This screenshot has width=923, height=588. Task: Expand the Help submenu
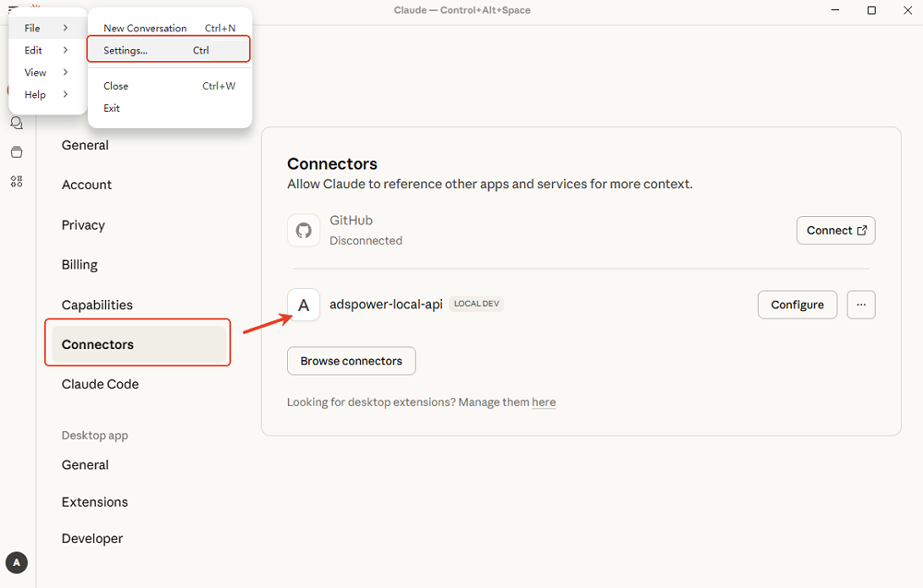click(46, 94)
